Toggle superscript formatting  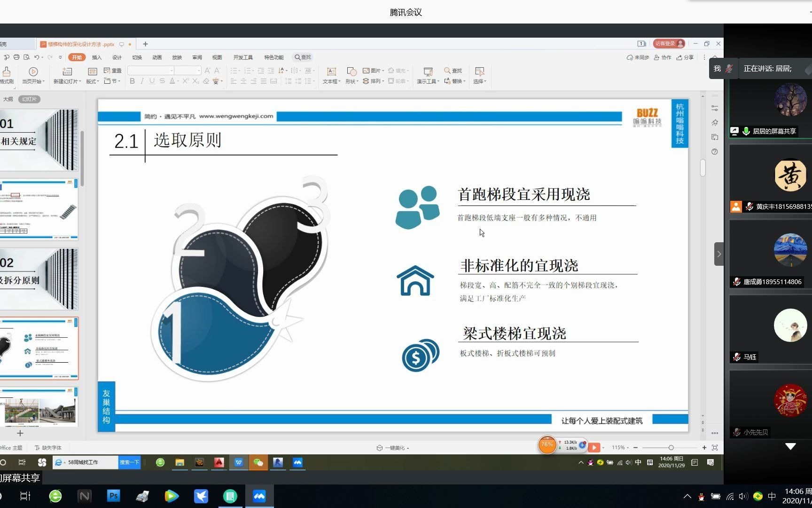(186, 81)
